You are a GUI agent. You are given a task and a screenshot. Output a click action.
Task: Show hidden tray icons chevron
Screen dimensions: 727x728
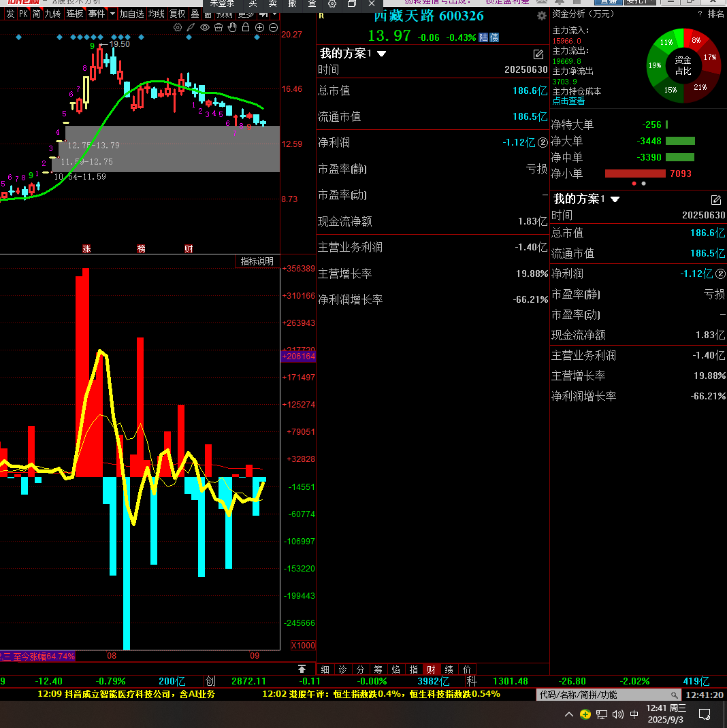click(x=569, y=714)
